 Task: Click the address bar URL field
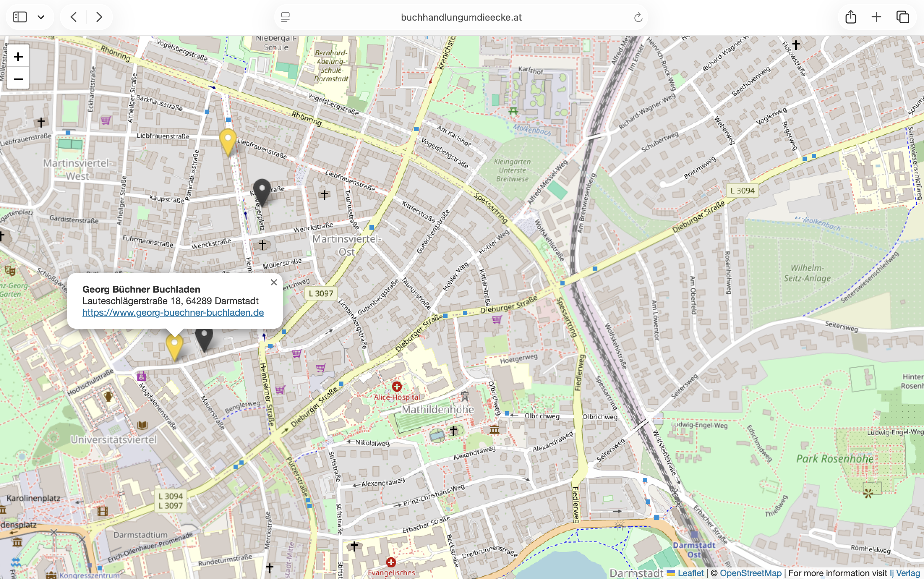coord(461,17)
